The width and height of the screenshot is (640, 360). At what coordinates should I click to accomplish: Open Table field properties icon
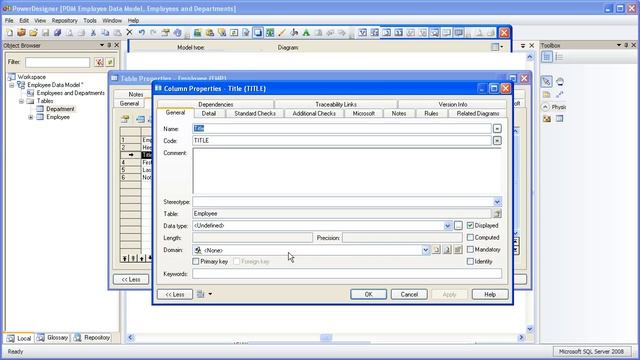click(497, 213)
